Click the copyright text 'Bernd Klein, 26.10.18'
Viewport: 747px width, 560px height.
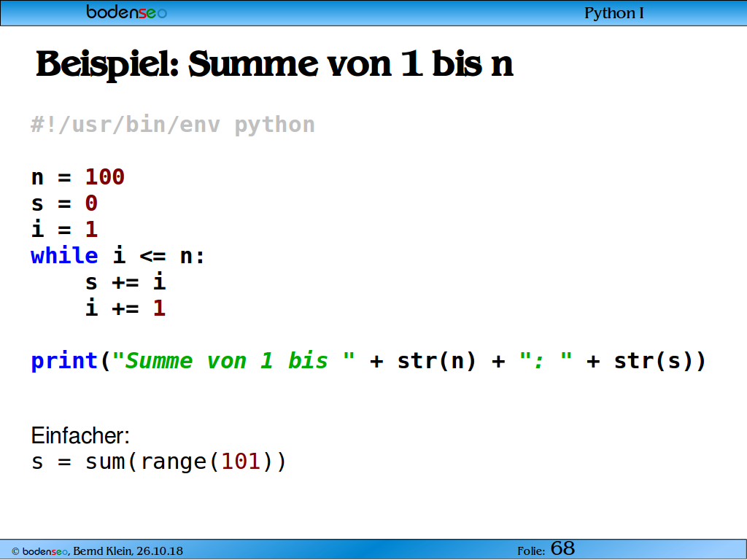(x=128, y=551)
